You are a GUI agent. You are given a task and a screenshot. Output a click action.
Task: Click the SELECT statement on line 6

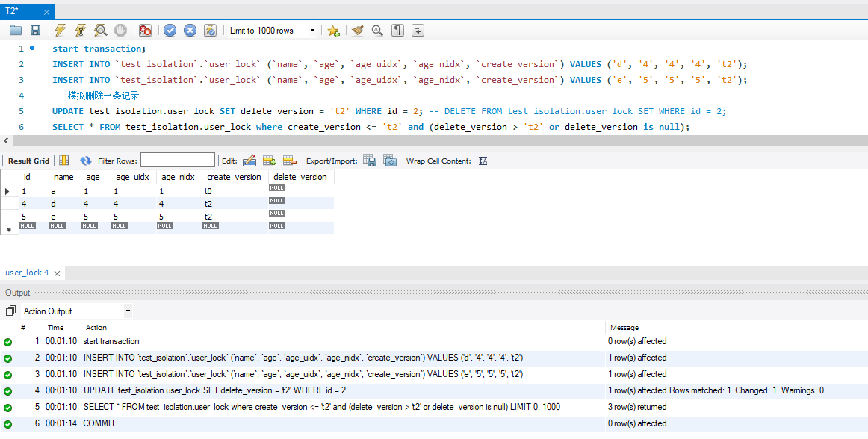371,127
